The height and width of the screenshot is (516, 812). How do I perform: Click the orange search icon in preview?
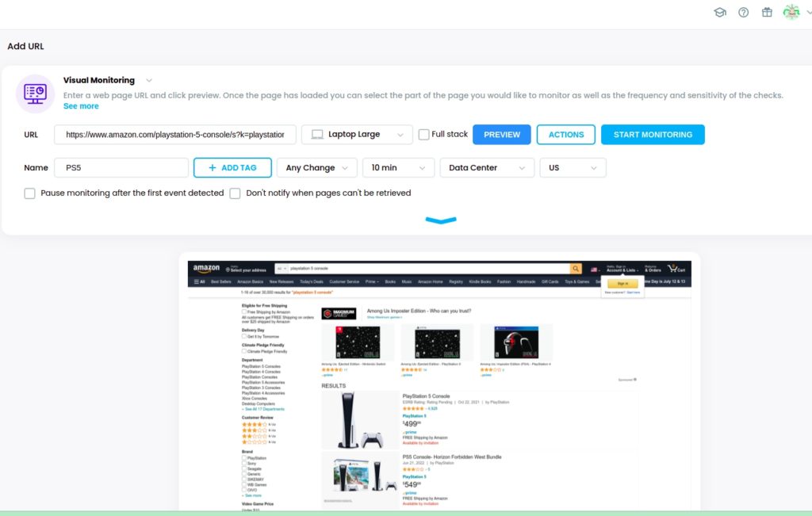coord(576,269)
